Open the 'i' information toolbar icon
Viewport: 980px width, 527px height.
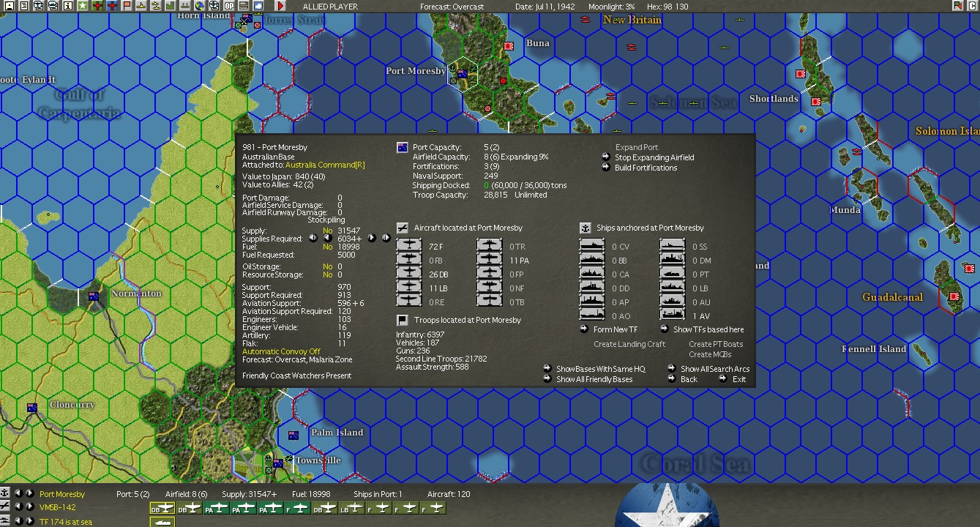(x=69, y=6)
